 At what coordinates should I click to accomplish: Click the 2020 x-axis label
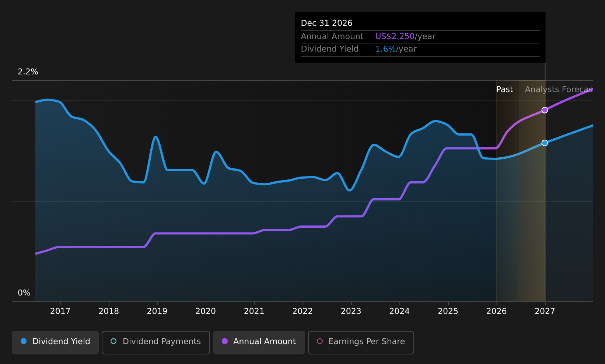(206, 311)
